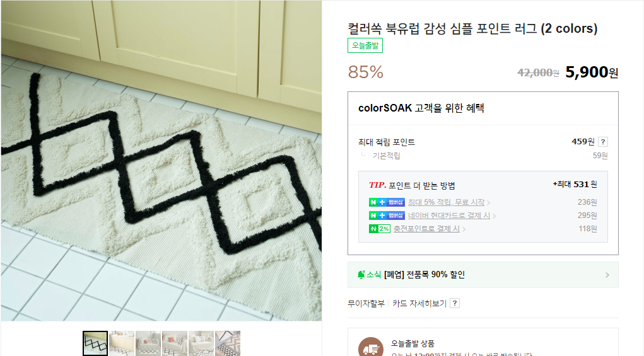Click the question mark next to 카드 자세히보기
The height and width of the screenshot is (356, 644).
[x=455, y=304]
